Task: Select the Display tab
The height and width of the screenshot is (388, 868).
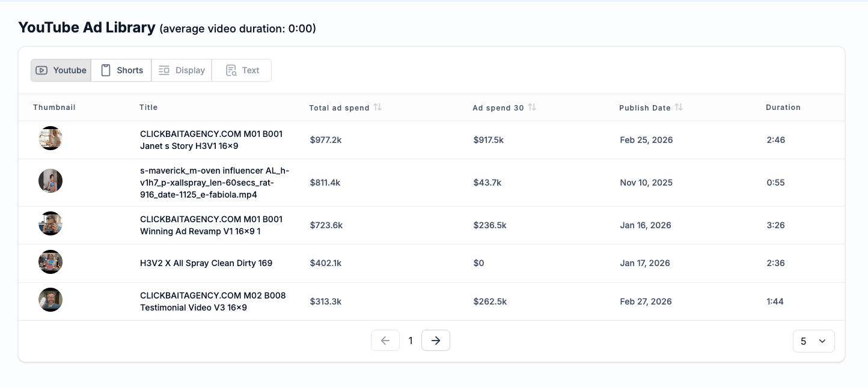Action: (x=182, y=70)
